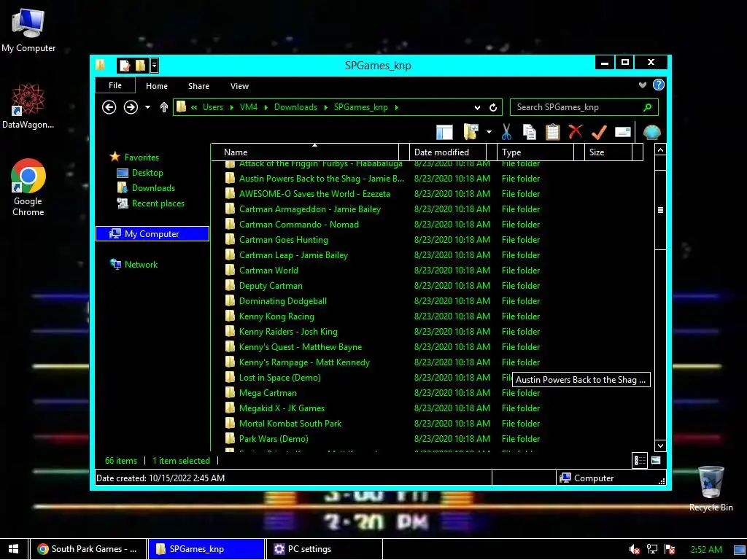Select the Mega Cartman folder
This screenshot has width=747, height=560.
tap(268, 393)
